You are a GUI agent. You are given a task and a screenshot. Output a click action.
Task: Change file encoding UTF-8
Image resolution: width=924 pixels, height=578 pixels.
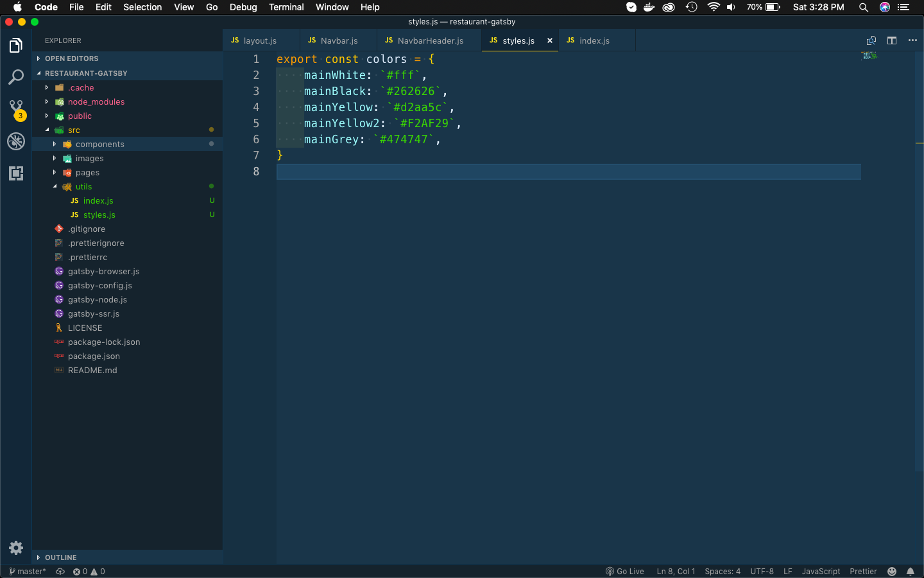coord(762,572)
